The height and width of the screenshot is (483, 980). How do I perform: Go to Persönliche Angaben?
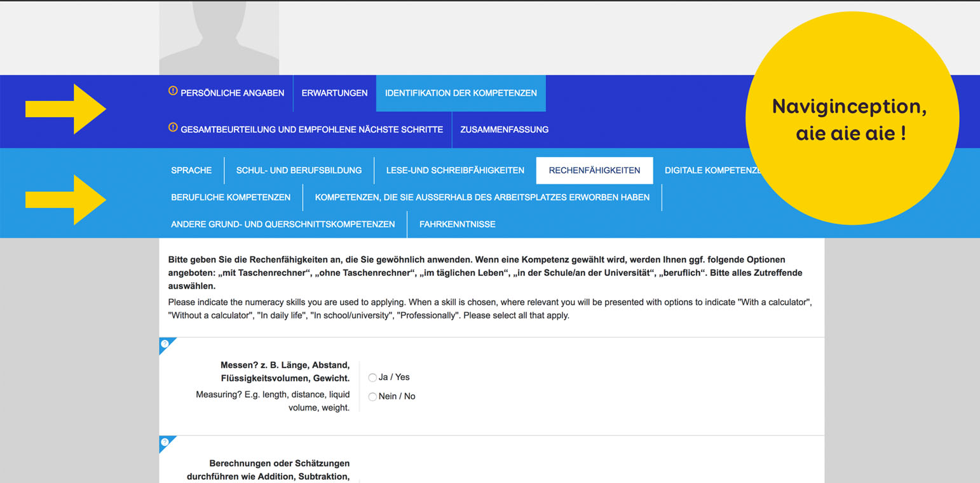coord(233,93)
